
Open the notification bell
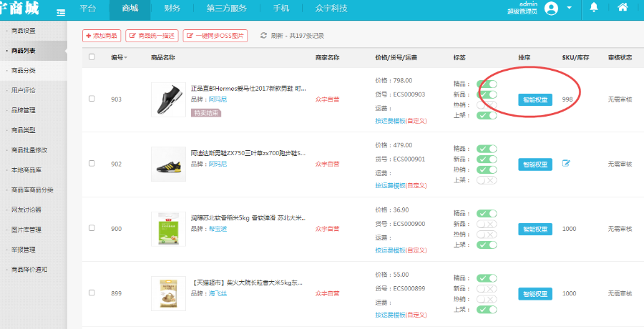click(594, 7)
